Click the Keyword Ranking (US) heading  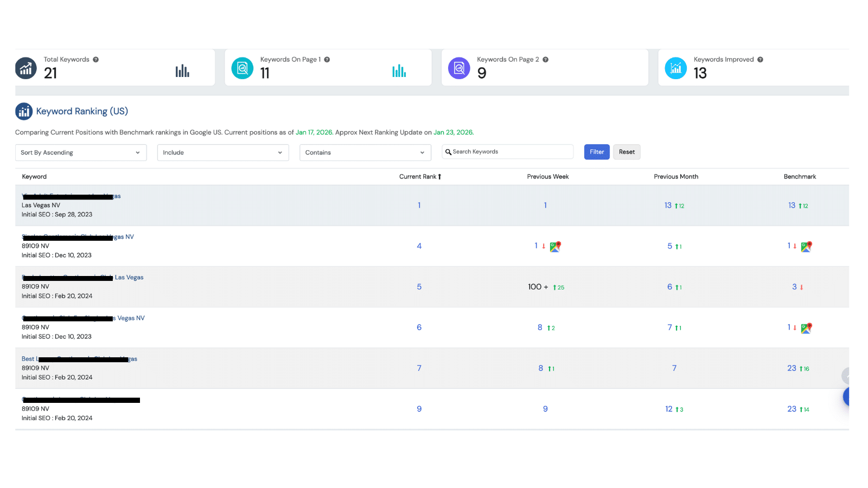pyautogui.click(x=82, y=111)
